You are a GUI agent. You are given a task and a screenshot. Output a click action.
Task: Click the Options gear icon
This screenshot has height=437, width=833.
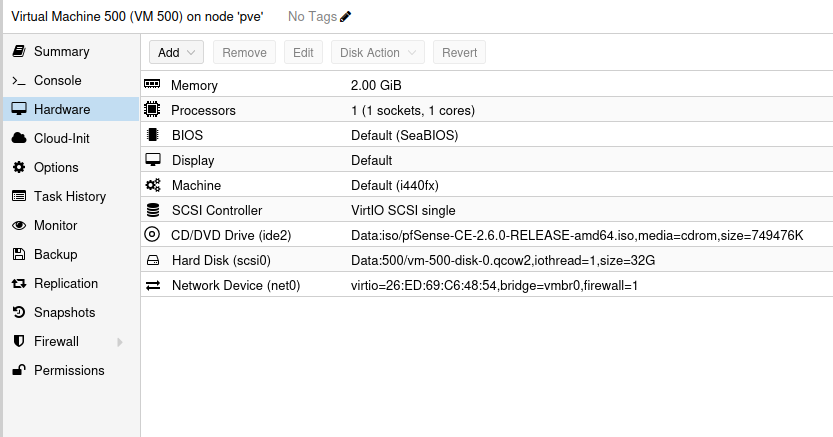tap(18, 167)
